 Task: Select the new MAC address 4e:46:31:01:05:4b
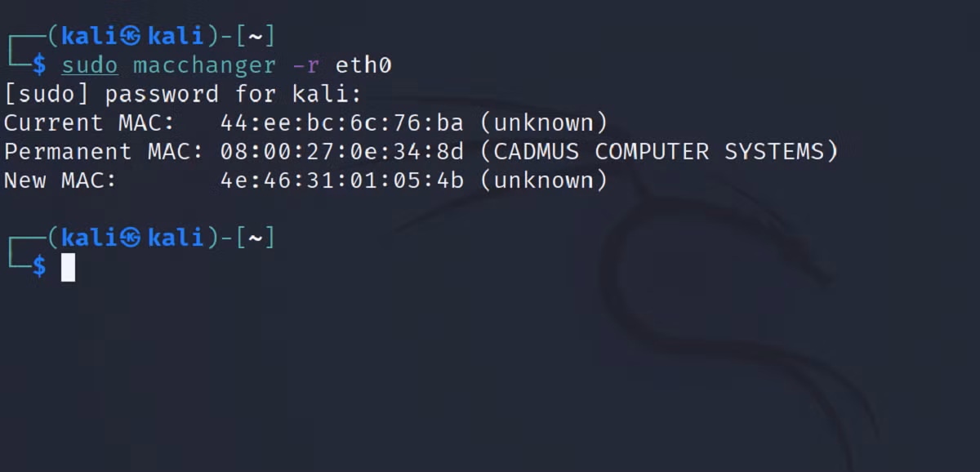click(x=341, y=180)
